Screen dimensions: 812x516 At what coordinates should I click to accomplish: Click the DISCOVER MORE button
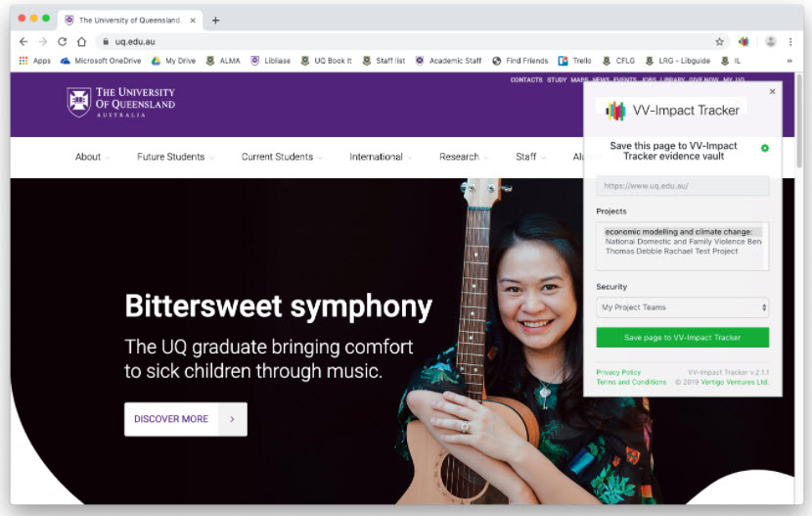point(186,419)
